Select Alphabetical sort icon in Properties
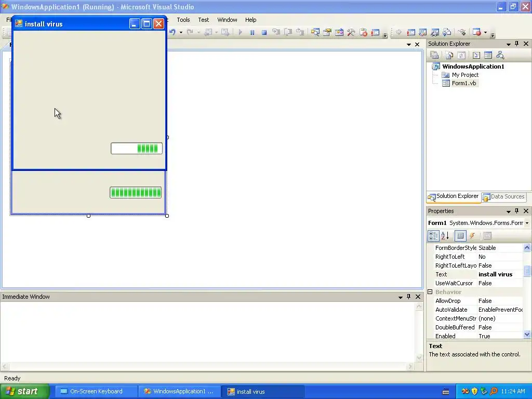This screenshot has width=532, height=399. (445, 235)
